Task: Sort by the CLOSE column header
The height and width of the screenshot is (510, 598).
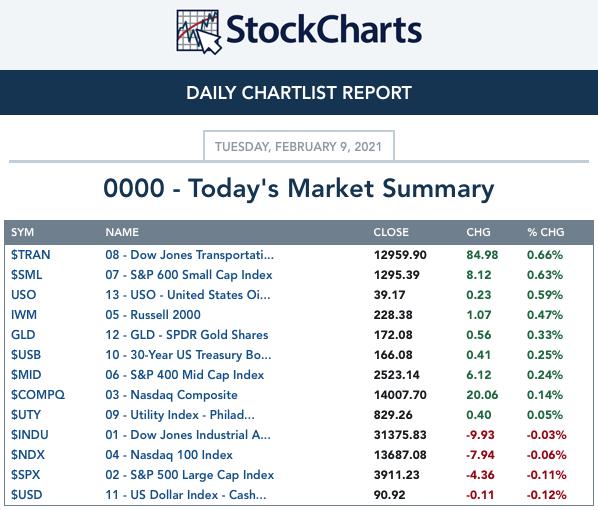Action: pyautogui.click(x=391, y=232)
